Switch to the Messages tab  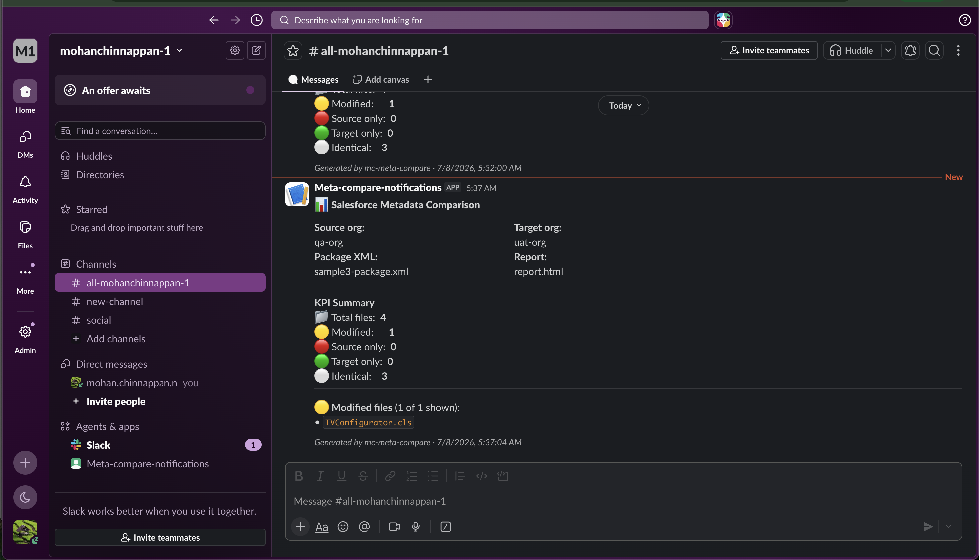pos(313,79)
